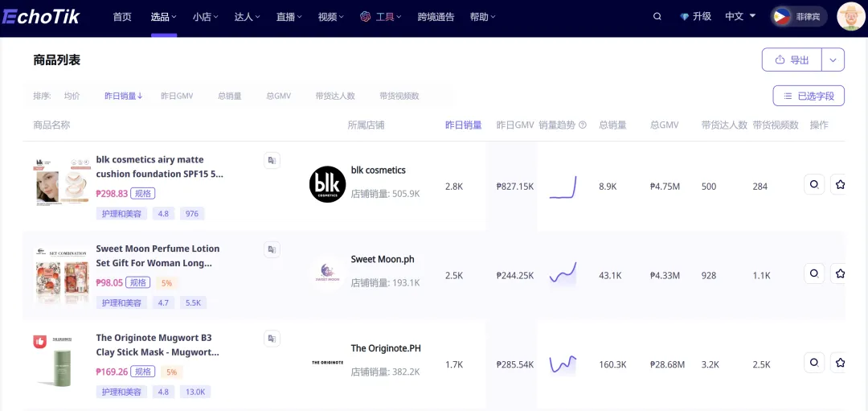The width and height of the screenshot is (868, 411).
Task: Translate the Sweet Moon Perfume product name
Action: click(272, 250)
